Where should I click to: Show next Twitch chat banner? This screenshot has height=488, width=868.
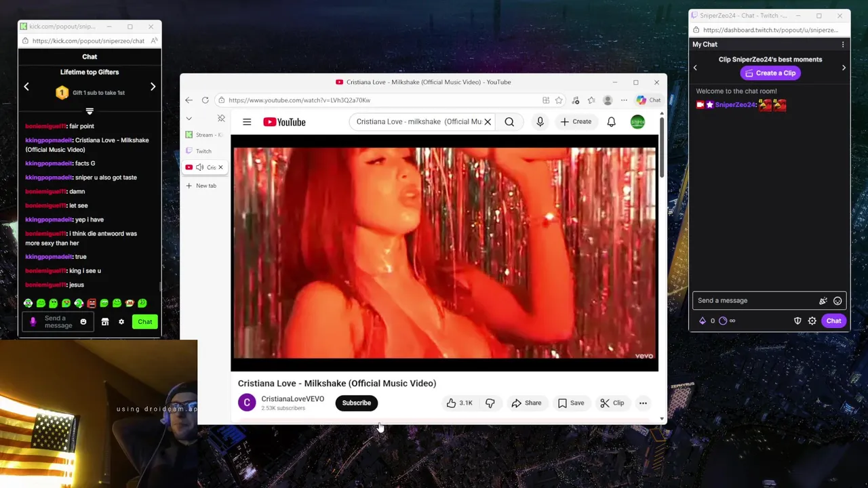click(844, 68)
